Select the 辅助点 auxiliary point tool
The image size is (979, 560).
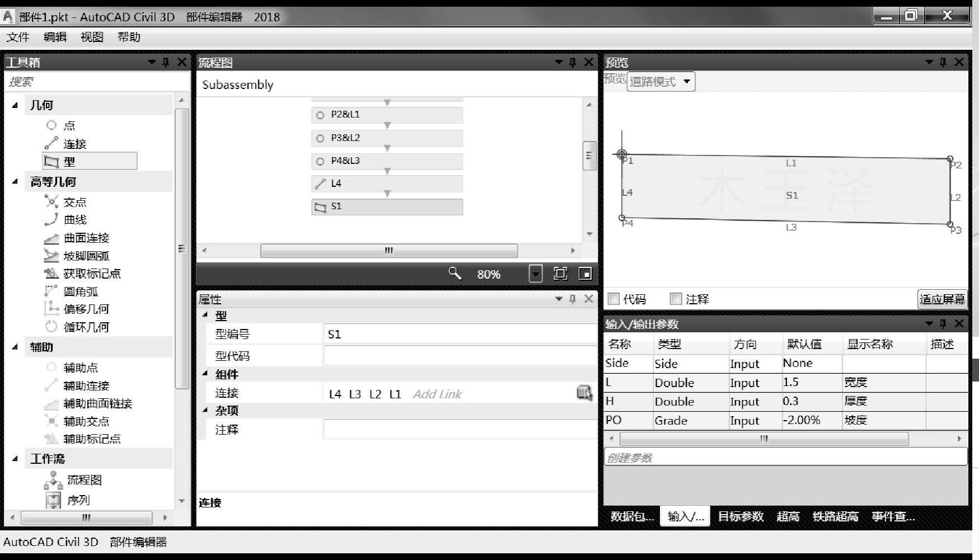coord(72,368)
